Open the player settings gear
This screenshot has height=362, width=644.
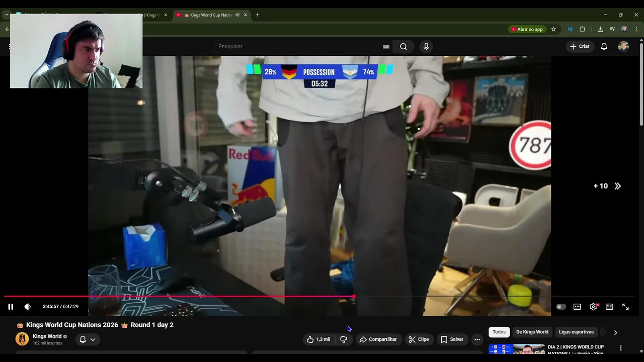pos(594,307)
